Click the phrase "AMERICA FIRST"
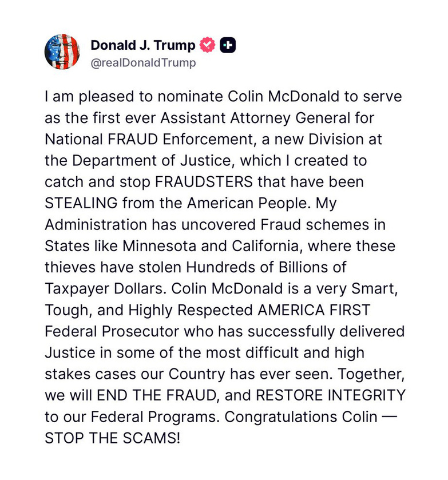Viewport: 448px width, 480px height. [x=314, y=310]
